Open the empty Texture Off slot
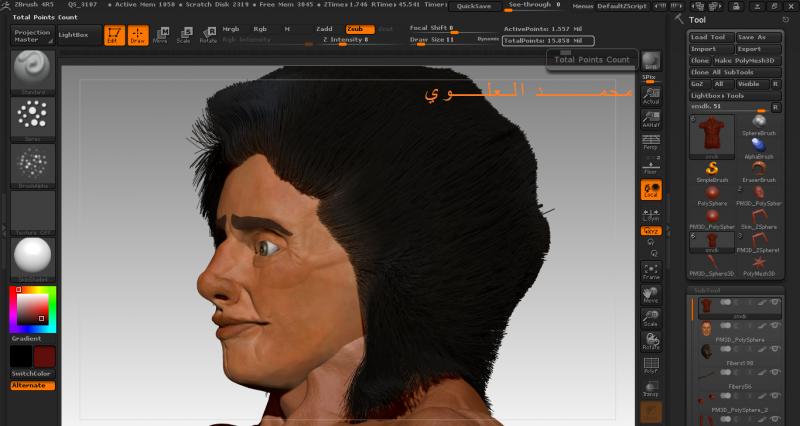This screenshot has height=426, width=800. click(x=33, y=213)
